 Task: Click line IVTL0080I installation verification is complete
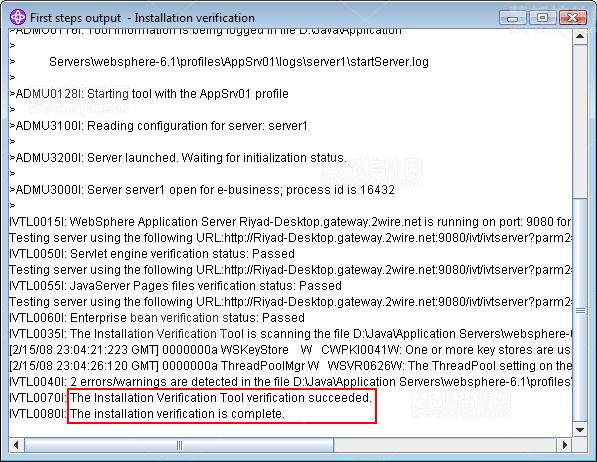click(147, 414)
